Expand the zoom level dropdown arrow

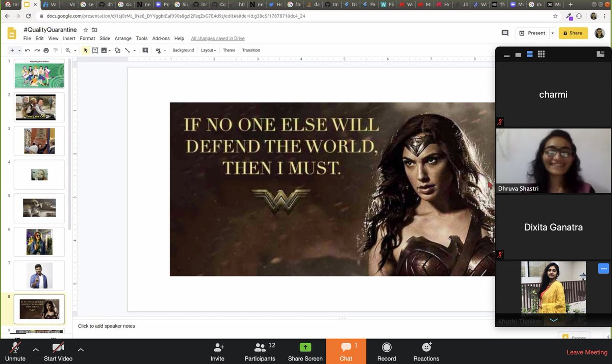[x=75, y=50]
